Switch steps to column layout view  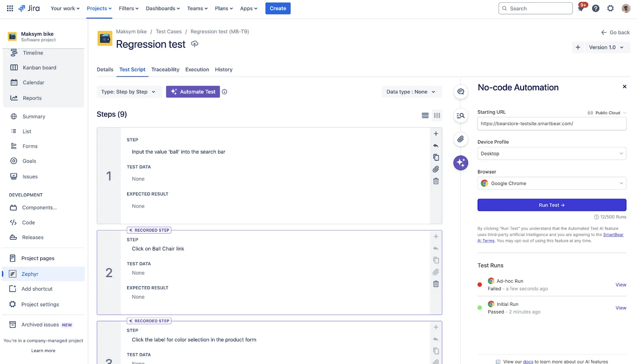pos(437,115)
